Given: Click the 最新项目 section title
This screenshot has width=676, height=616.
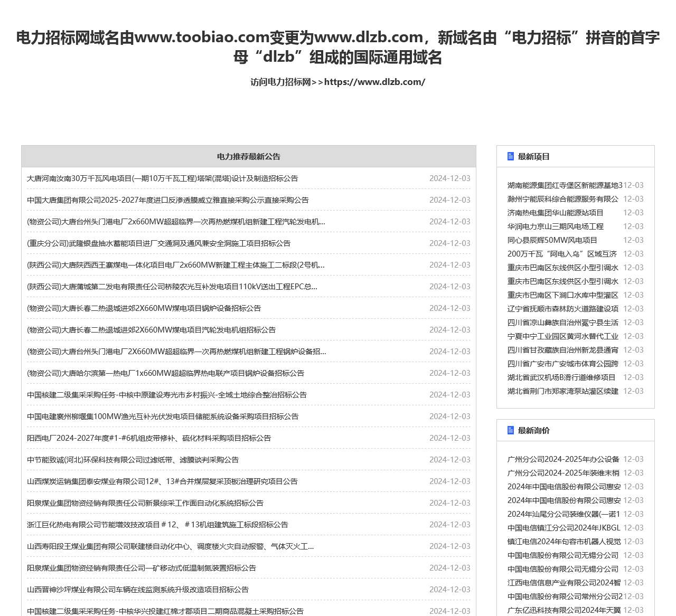Looking at the screenshot, I should pyautogui.click(x=534, y=157).
